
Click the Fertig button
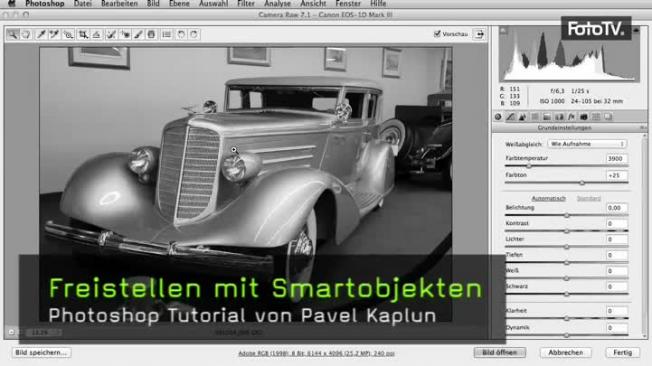pyautogui.click(x=622, y=353)
